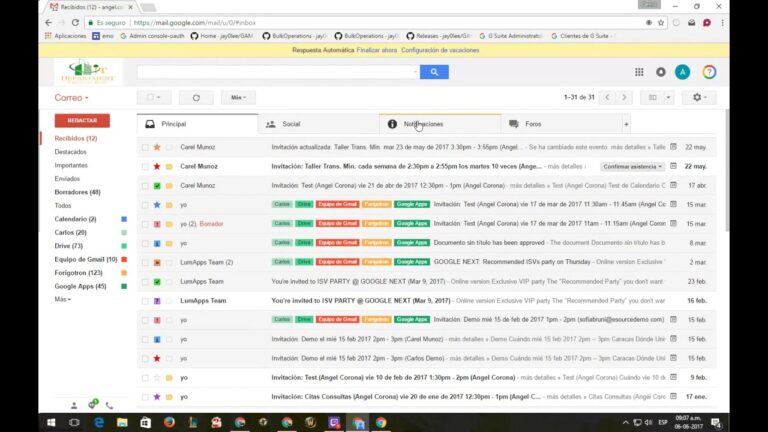Open Configuración de vacaciones link
The image size is (768, 432).
click(x=440, y=50)
